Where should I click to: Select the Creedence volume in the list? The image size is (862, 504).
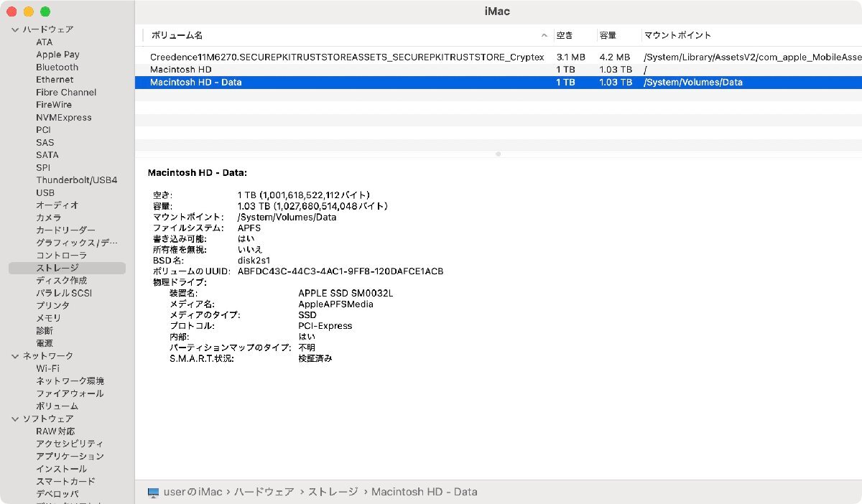click(x=287, y=56)
